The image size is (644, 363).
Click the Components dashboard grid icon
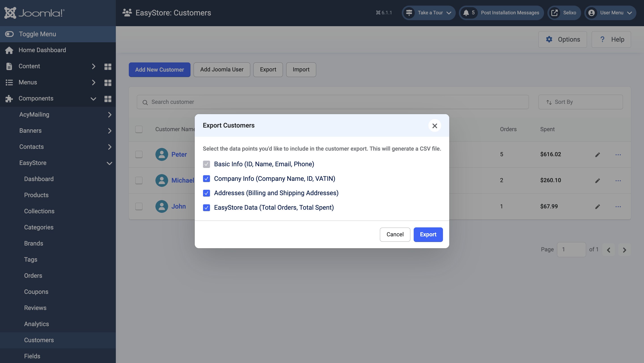pos(108,99)
